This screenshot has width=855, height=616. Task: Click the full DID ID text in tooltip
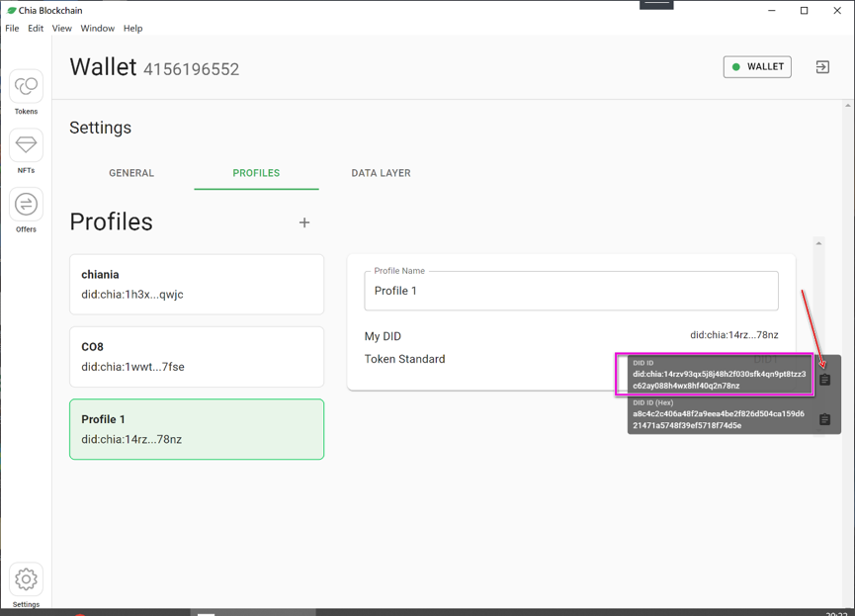pyautogui.click(x=719, y=380)
